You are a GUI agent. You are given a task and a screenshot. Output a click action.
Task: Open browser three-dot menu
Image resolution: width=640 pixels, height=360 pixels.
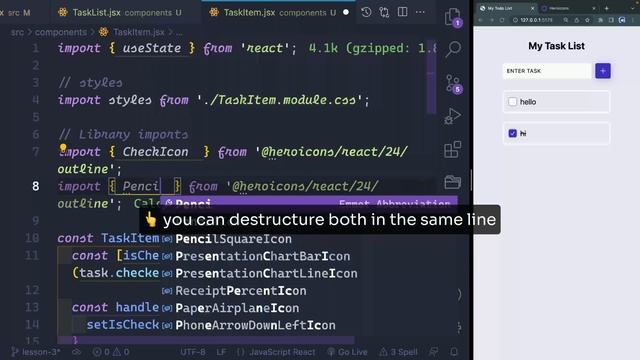[633, 20]
